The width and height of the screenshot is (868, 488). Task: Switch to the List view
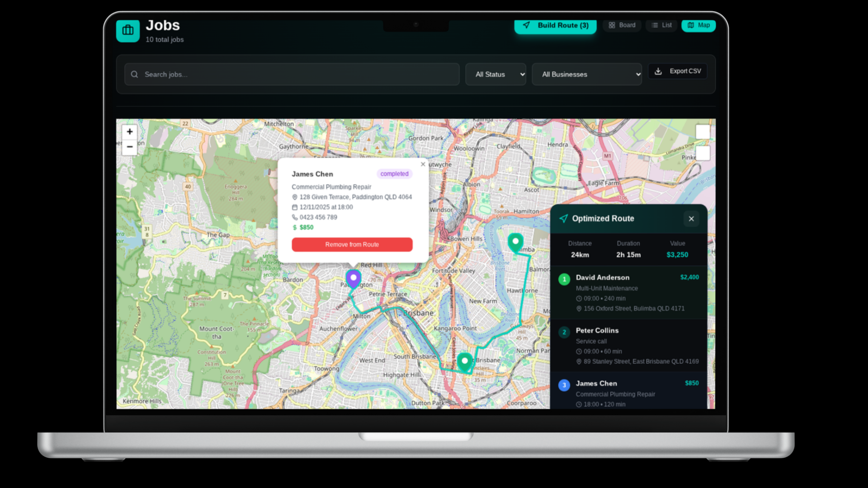(661, 25)
